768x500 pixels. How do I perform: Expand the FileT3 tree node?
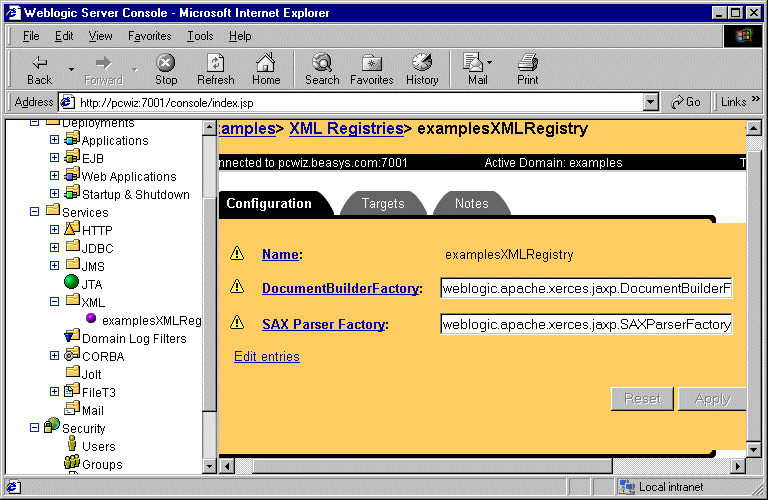point(54,392)
